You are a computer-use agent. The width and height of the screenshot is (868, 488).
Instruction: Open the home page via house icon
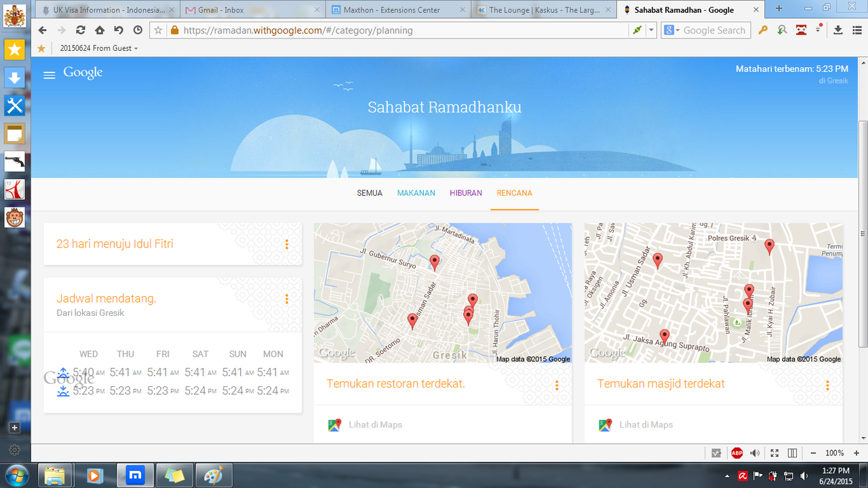tap(100, 30)
